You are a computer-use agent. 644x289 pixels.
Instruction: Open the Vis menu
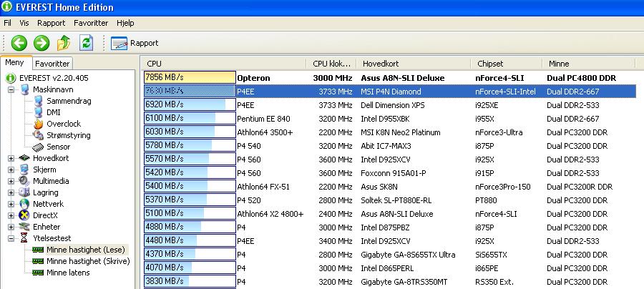[24, 23]
